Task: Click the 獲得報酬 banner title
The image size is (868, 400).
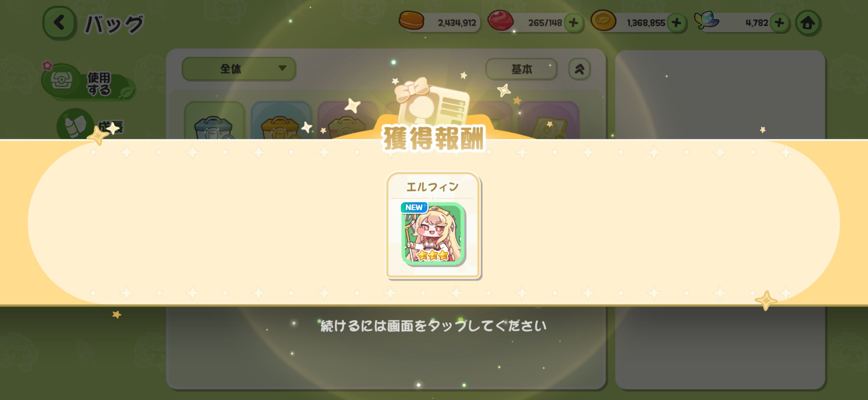Action: tap(433, 138)
